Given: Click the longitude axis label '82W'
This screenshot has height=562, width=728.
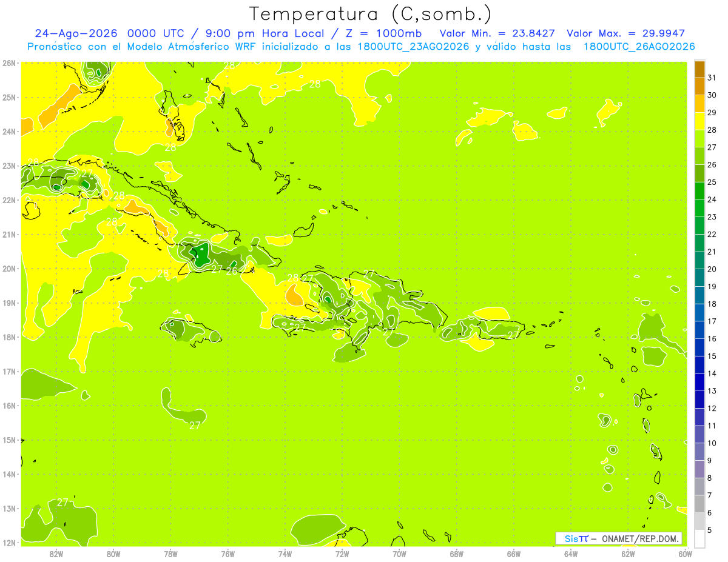Looking at the screenshot, I should [x=56, y=554].
